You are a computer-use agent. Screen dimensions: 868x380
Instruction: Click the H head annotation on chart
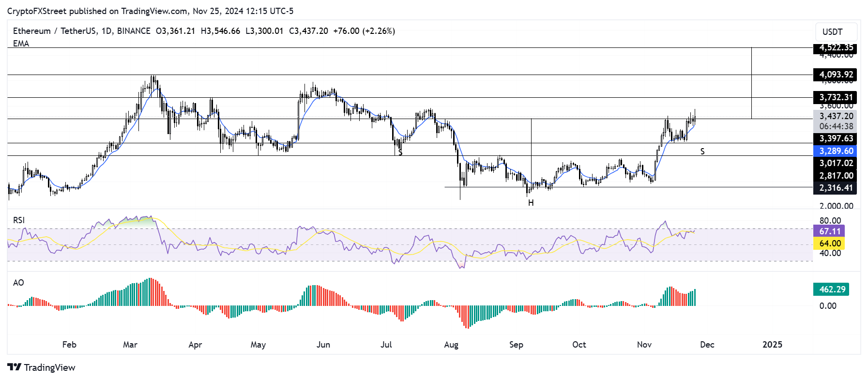point(531,203)
